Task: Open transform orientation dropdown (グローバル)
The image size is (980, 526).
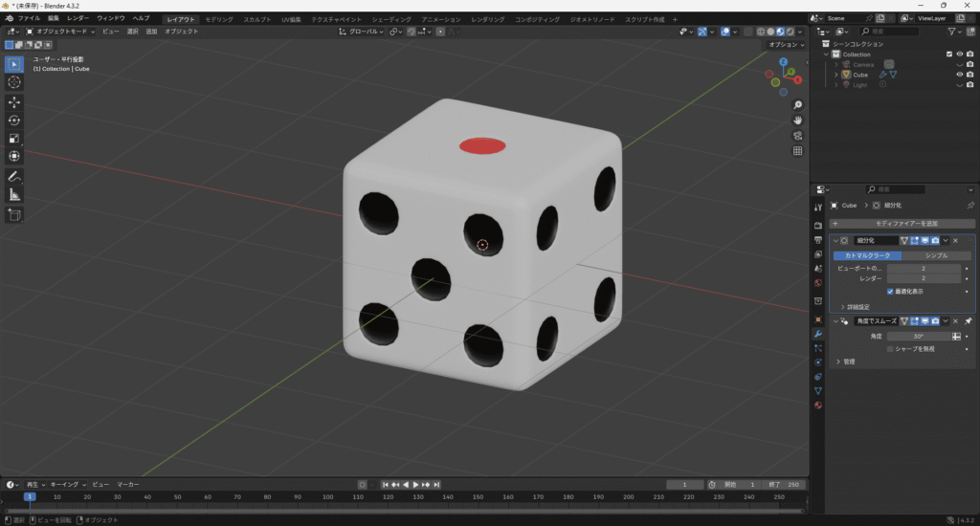Action: tap(361, 32)
